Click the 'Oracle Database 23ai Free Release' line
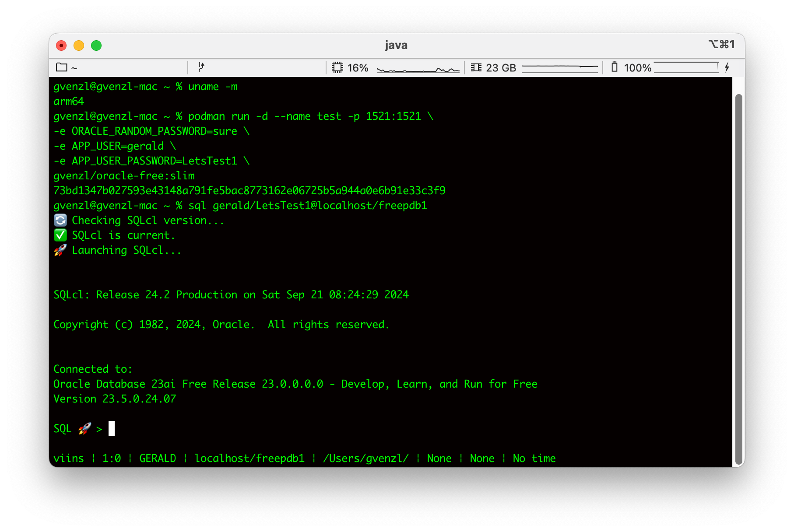Image resolution: width=794 pixels, height=532 pixels. pos(295,384)
